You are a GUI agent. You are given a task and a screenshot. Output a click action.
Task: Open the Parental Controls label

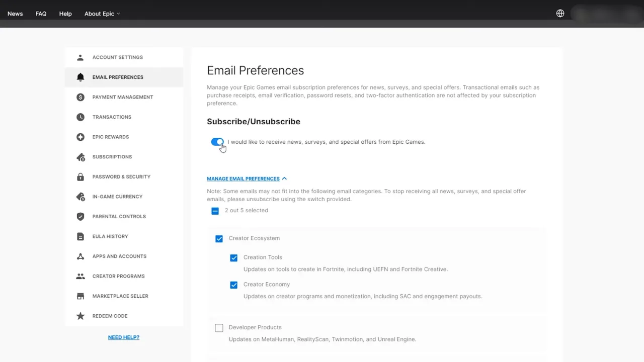pos(119,217)
